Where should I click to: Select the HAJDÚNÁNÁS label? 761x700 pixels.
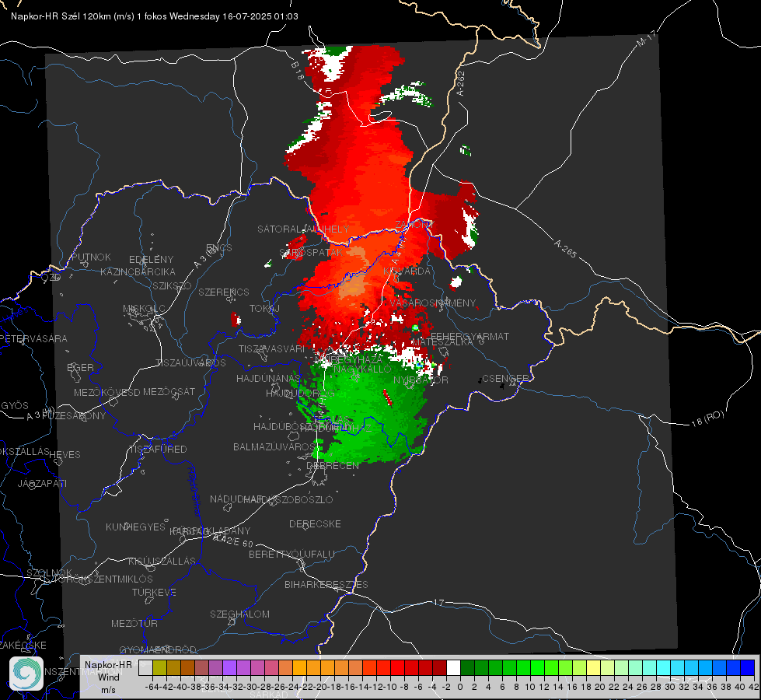[268, 378]
